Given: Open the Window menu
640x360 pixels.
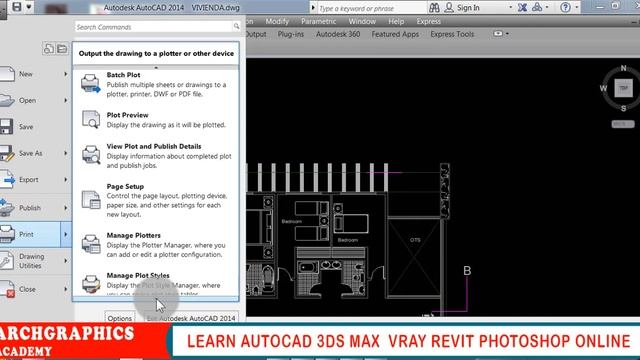Looking at the screenshot, I should tap(362, 21).
